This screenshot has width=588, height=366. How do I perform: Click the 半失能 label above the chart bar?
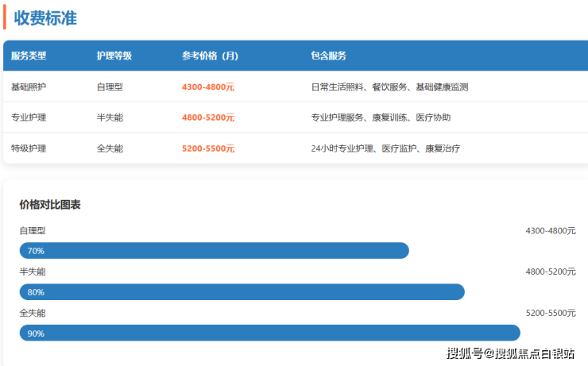[x=33, y=272]
